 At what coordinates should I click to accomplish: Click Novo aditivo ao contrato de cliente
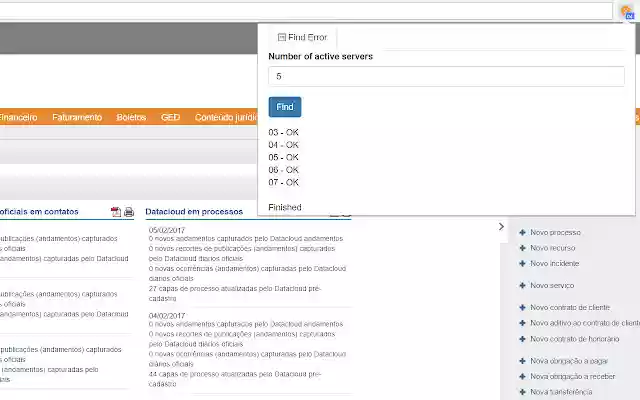pos(585,323)
